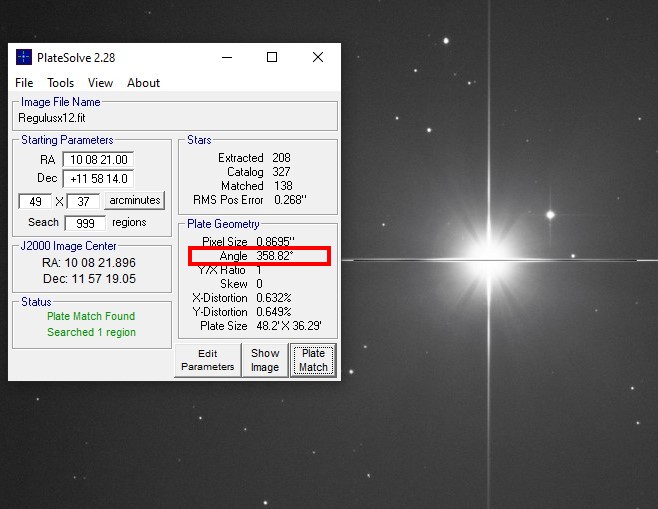The height and width of the screenshot is (509, 658).
Task: Run the Plate Match button
Action: (x=313, y=360)
